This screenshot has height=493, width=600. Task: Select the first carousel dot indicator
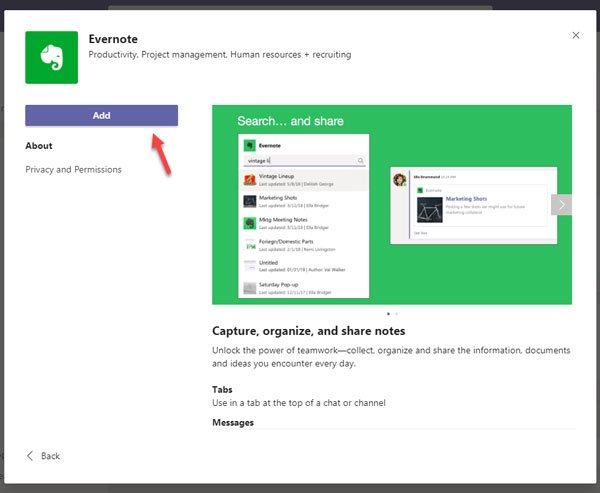click(x=388, y=314)
